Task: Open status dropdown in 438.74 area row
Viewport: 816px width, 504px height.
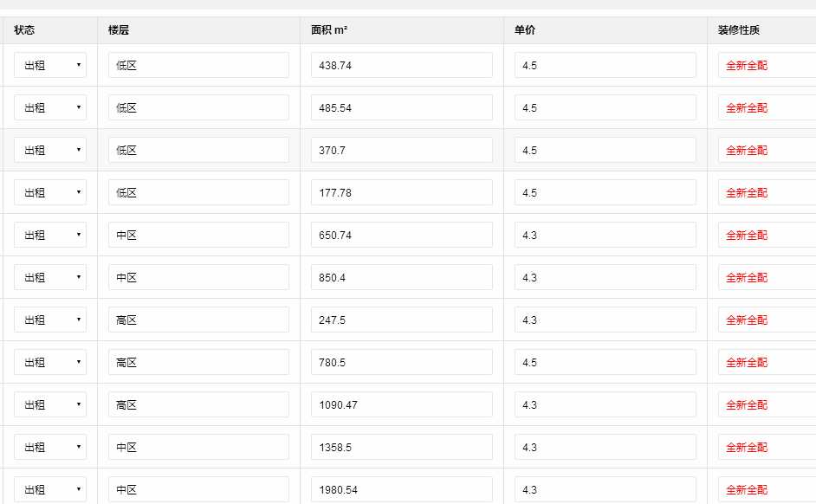Action: pyautogui.click(x=50, y=65)
